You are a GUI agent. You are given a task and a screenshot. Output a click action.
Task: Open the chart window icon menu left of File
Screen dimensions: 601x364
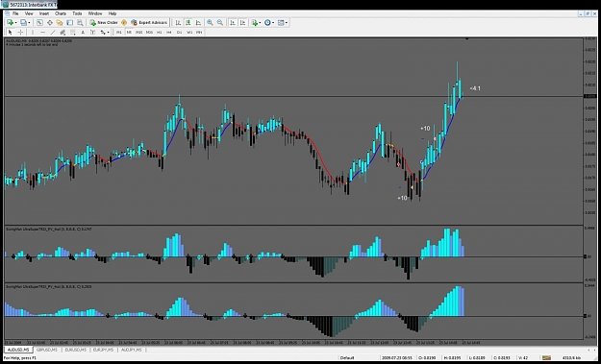pyautogui.click(x=7, y=13)
